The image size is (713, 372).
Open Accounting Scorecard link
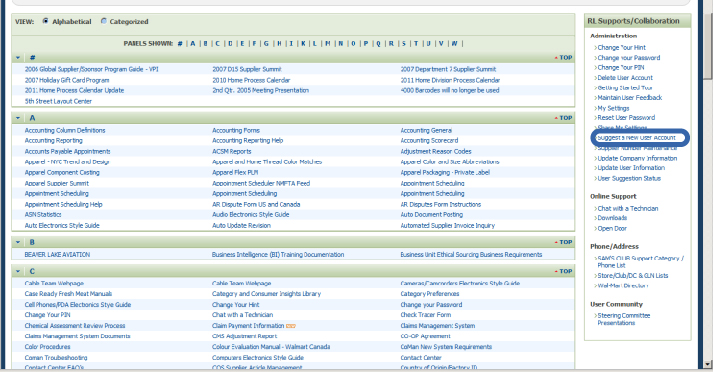tap(429, 141)
